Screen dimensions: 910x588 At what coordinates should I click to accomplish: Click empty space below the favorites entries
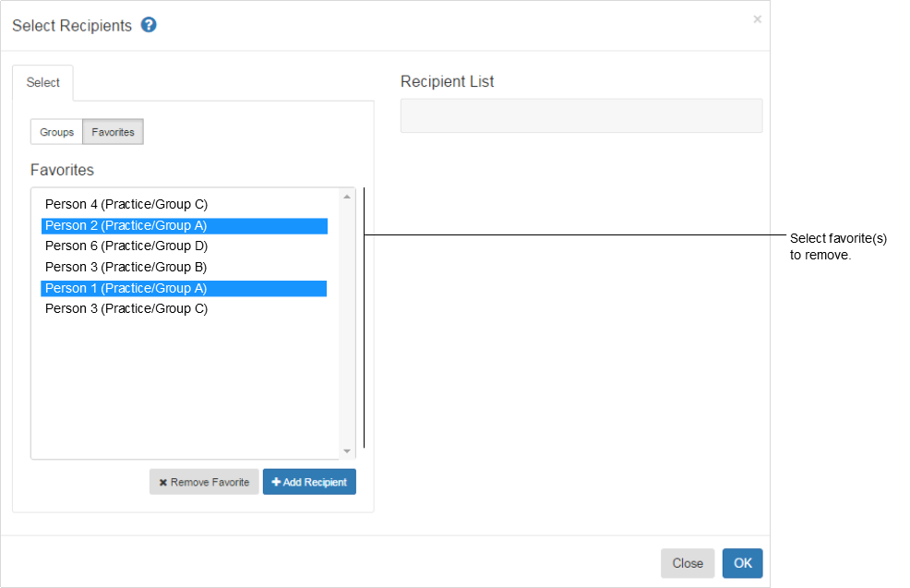(x=185, y=388)
